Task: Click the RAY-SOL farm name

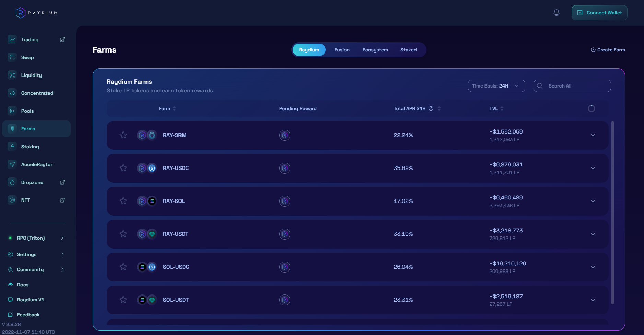Action: pyautogui.click(x=174, y=201)
